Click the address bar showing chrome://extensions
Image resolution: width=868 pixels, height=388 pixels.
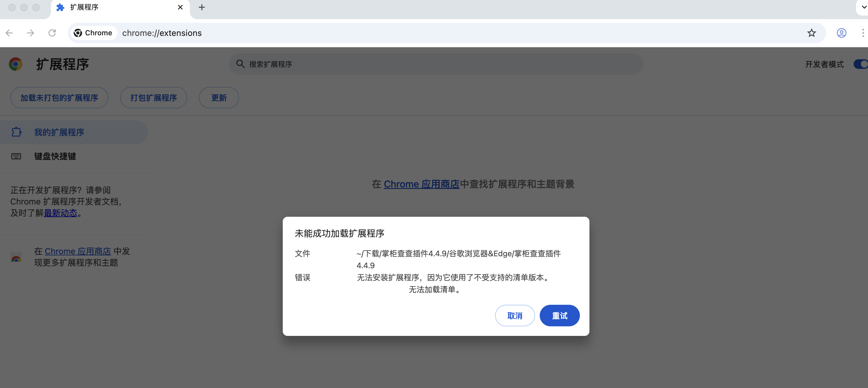[x=162, y=33]
